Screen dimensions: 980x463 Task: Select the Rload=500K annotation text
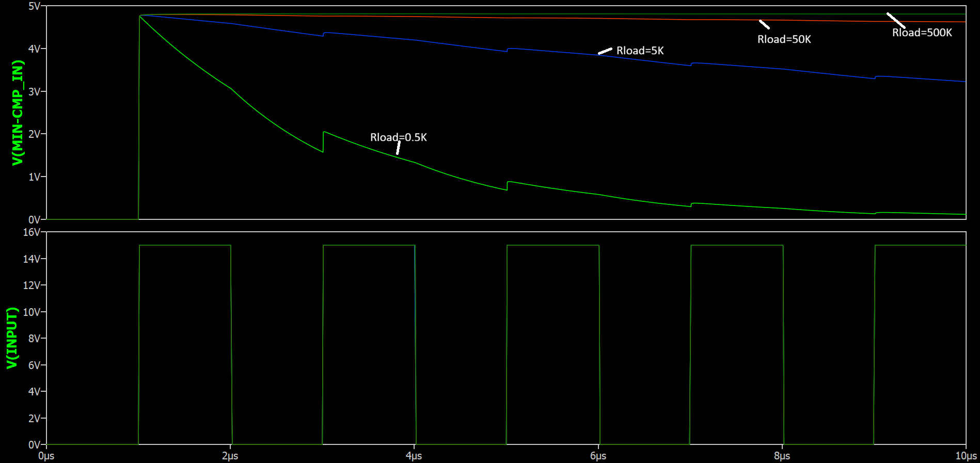[x=922, y=33]
